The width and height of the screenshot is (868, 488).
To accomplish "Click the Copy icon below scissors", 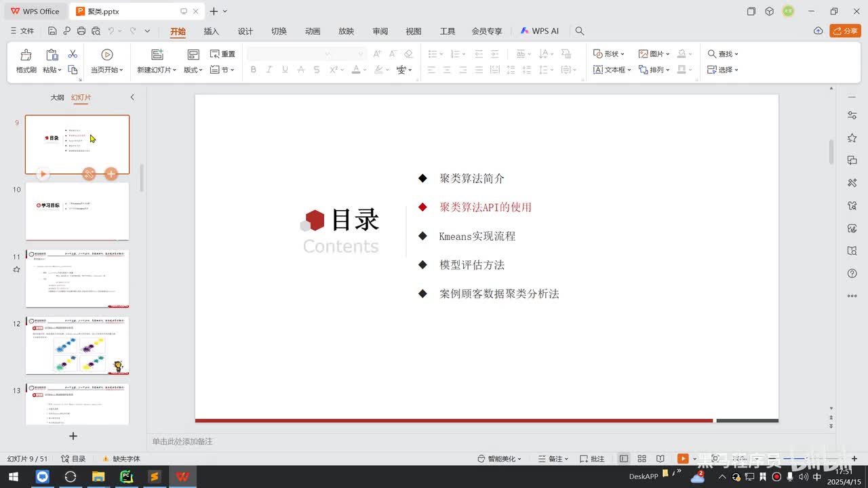I will [73, 70].
